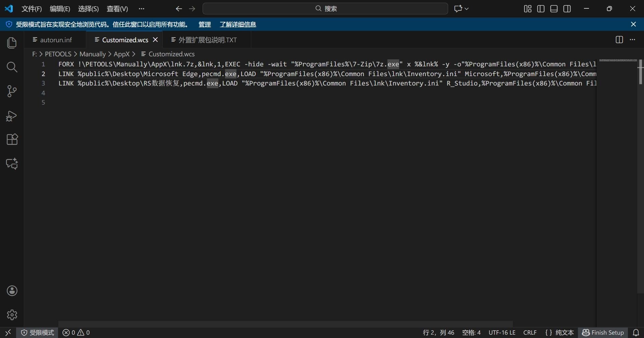Open the Source Control view

coord(12,91)
